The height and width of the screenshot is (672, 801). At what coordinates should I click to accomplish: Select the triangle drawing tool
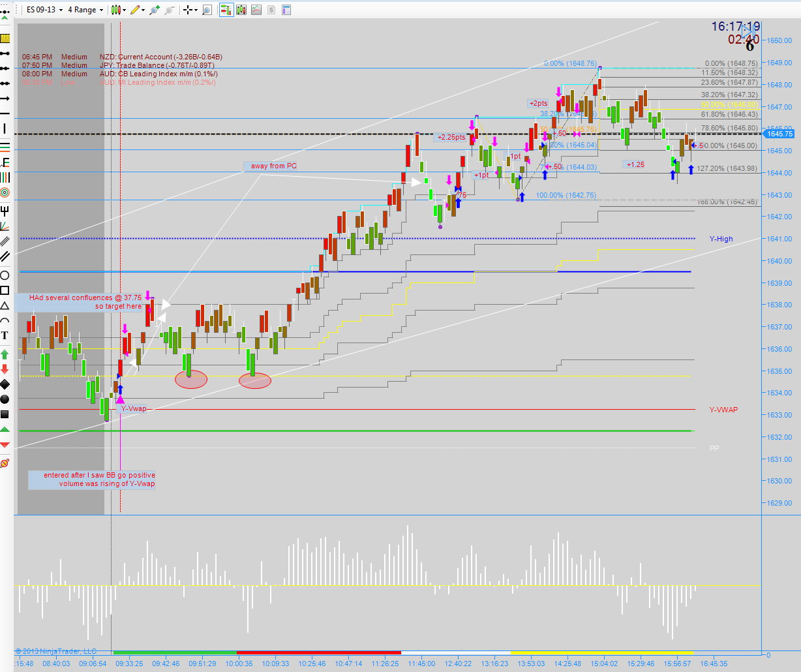pyautogui.click(x=6, y=304)
